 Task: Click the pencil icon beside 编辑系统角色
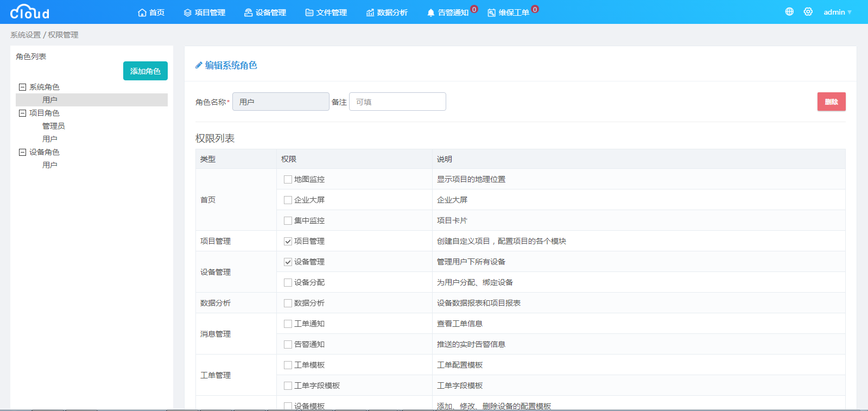[199, 65]
